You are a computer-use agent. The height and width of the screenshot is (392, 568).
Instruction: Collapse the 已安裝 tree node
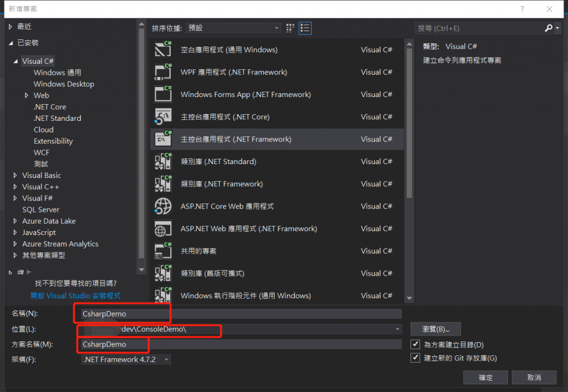(x=11, y=43)
